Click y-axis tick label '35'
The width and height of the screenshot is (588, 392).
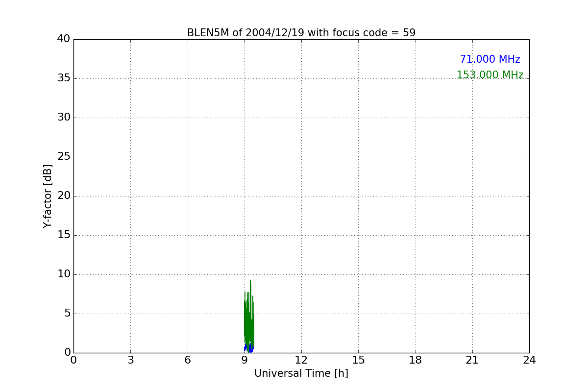64,78
